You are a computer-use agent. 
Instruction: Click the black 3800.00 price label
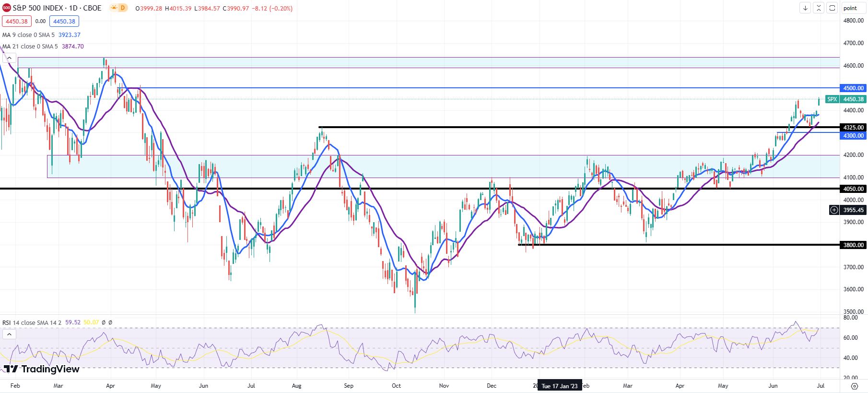click(853, 245)
